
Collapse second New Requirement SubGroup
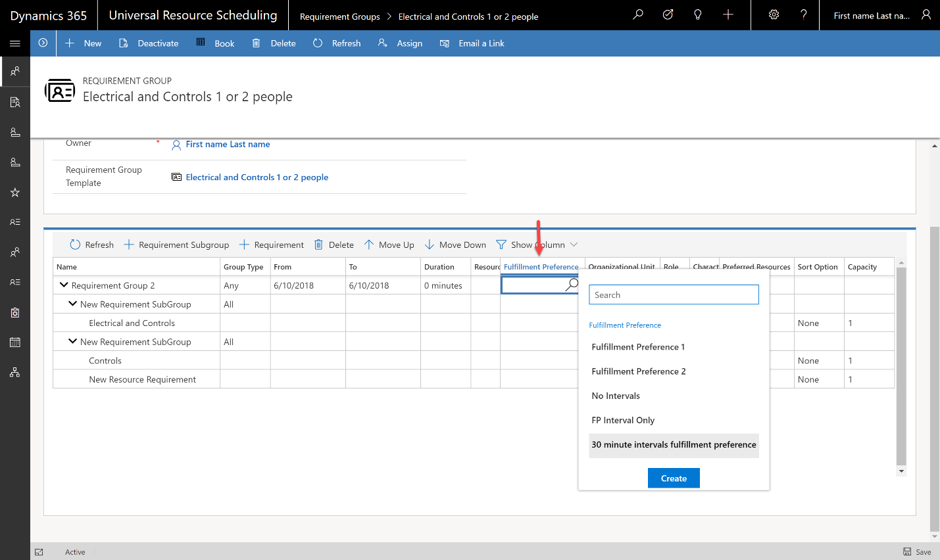click(x=73, y=342)
